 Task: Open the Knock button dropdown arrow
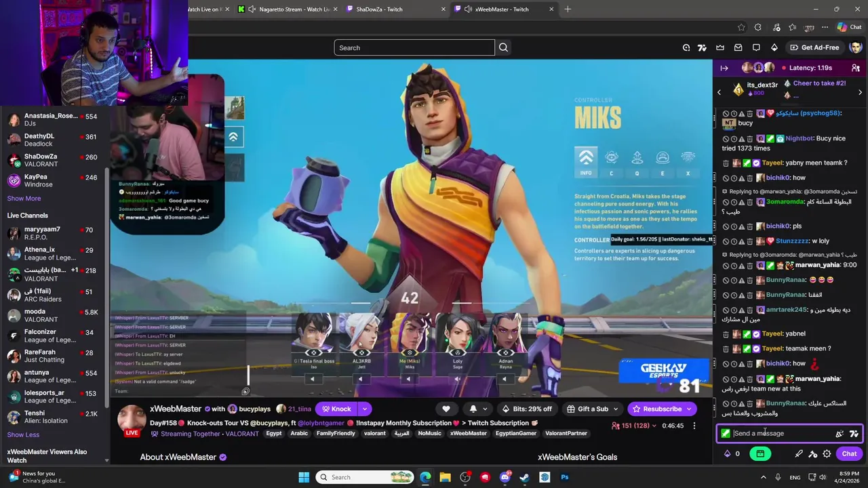tap(364, 409)
